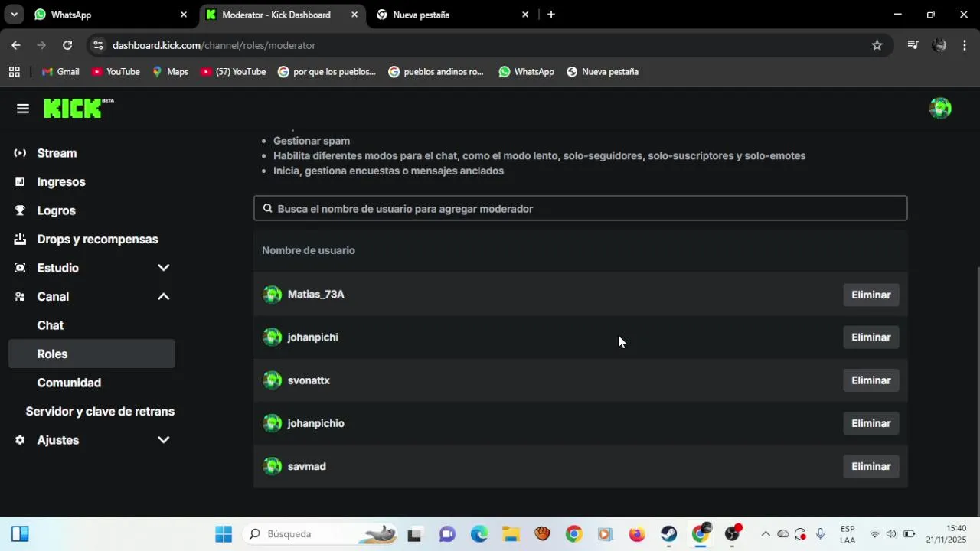Screen dimensions: 980x551
Task: Select Roles in sidebar
Action: point(92,354)
